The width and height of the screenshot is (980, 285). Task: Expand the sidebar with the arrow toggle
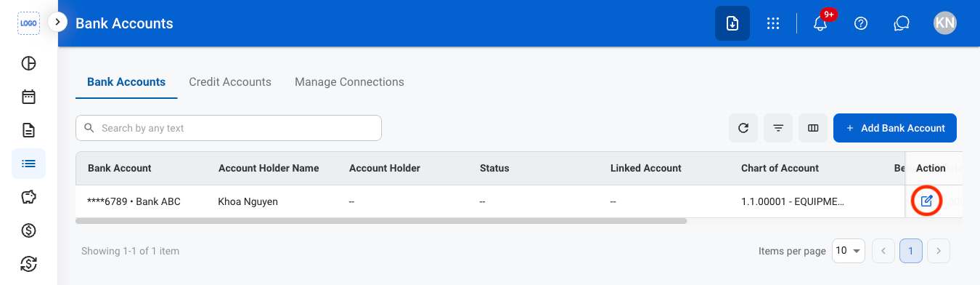pyautogui.click(x=57, y=23)
